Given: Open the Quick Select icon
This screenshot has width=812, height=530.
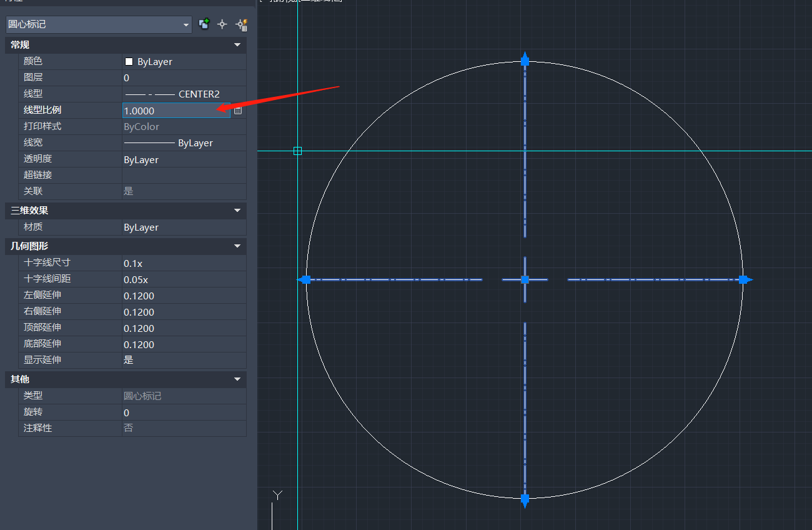Looking at the screenshot, I should 241,24.
